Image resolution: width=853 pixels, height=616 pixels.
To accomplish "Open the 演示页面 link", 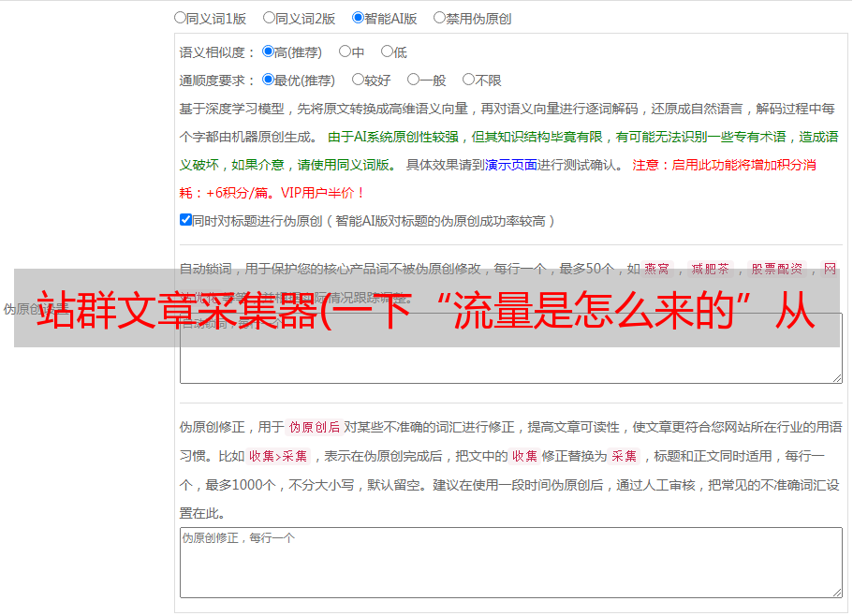I will pos(511,165).
